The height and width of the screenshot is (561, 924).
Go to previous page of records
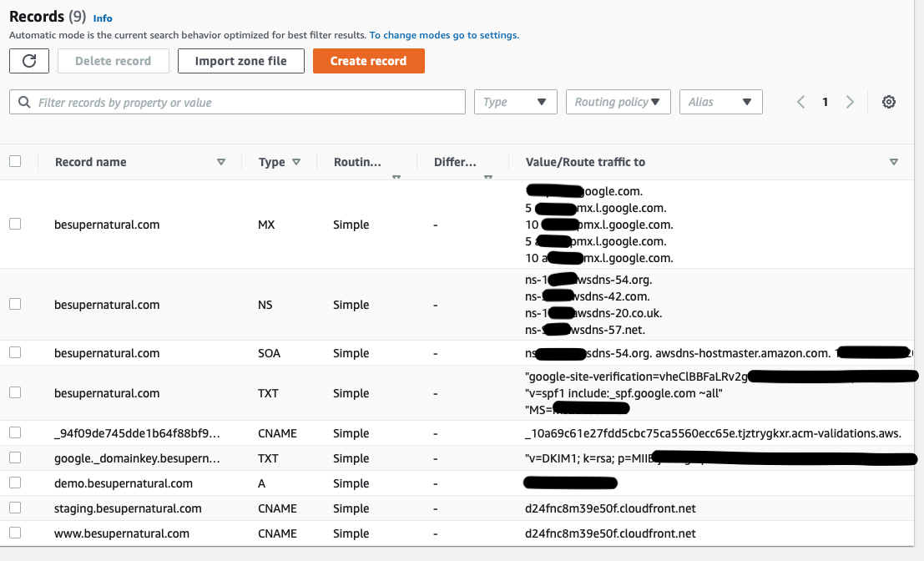coord(800,102)
